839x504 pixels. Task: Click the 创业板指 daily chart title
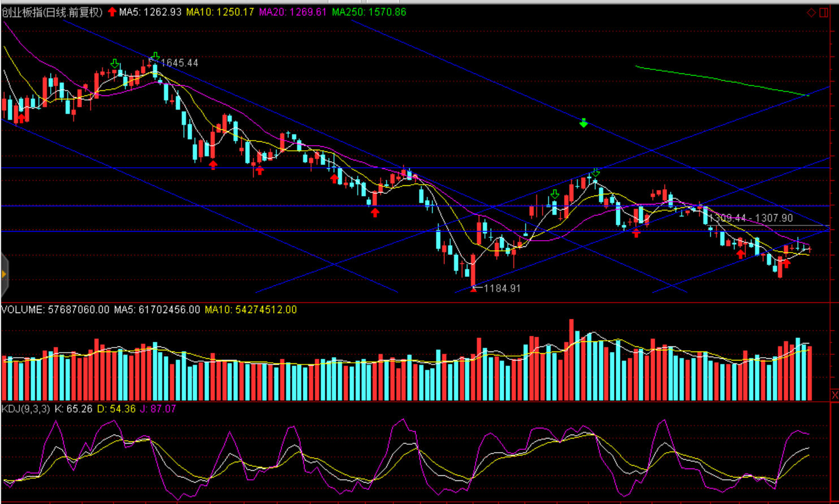tap(52, 12)
